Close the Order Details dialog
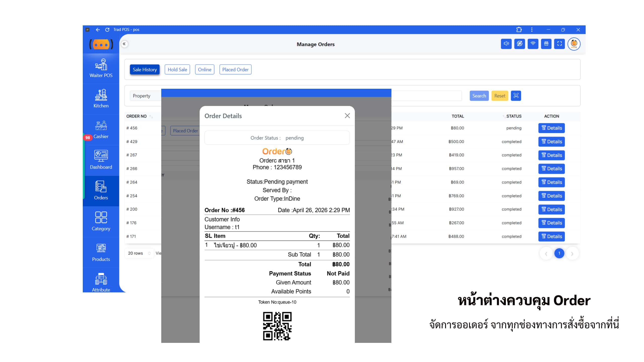Image resolution: width=644 pixels, height=362 pixels. pyautogui.click(x=347, y=116)
